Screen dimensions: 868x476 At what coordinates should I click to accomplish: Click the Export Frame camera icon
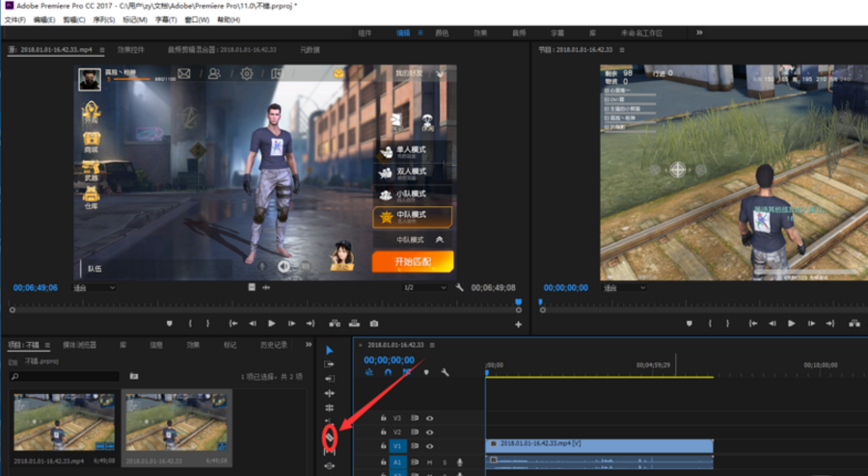point(374,324)
